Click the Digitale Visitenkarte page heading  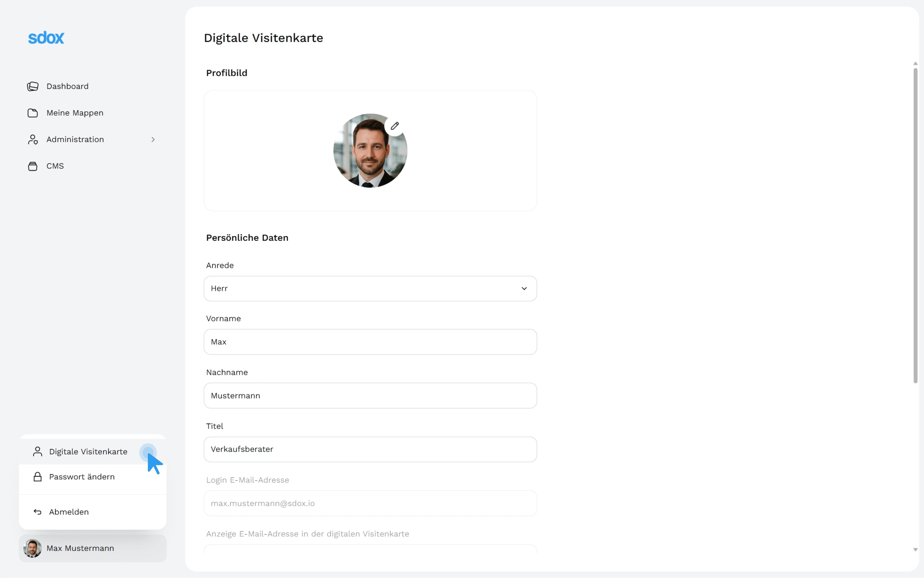(263, 38)
